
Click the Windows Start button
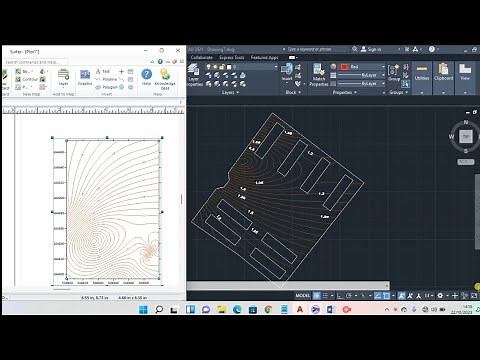(x=143, y=309)
